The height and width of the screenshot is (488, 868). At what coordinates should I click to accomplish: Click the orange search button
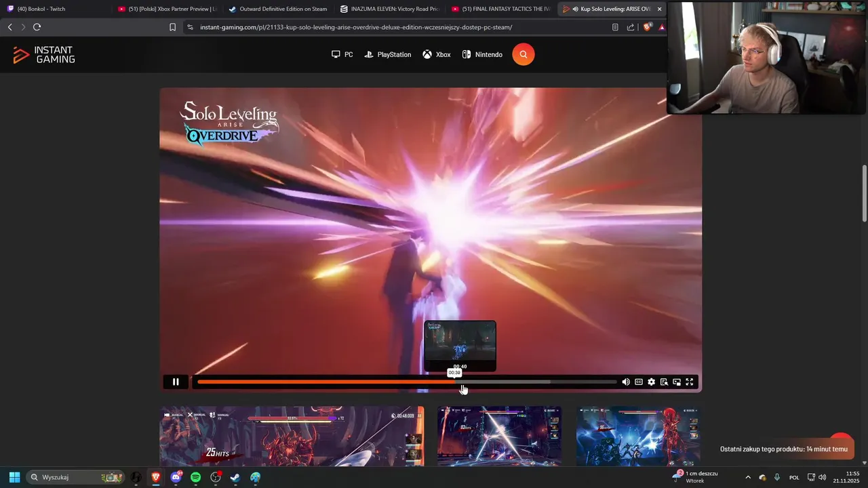[524, 54]
